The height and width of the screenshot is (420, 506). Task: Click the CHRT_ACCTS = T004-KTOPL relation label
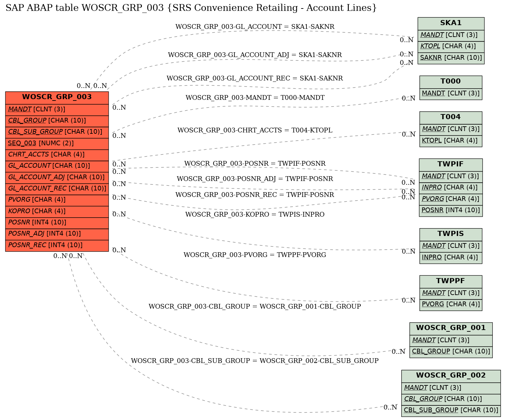click(x=255, y=130)
